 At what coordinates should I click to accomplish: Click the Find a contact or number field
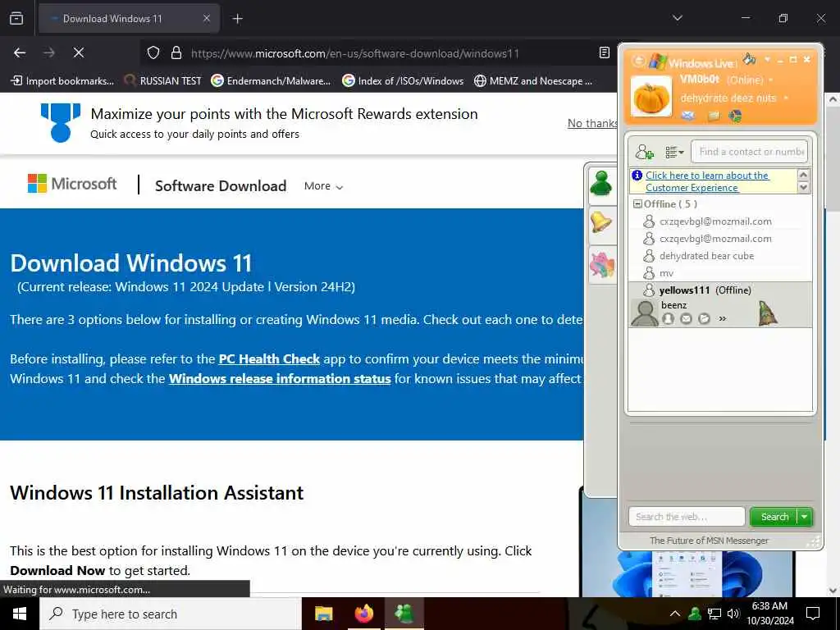750,152
